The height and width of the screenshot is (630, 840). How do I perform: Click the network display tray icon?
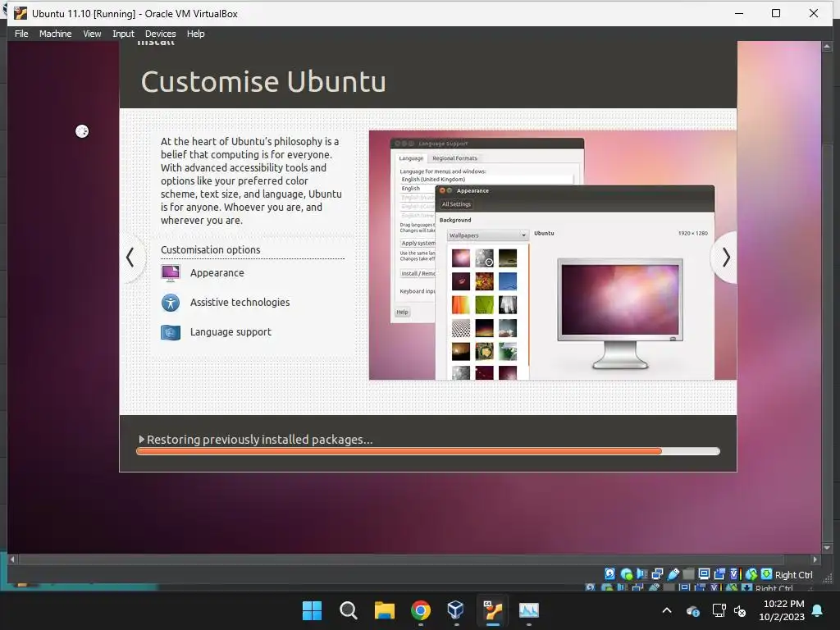tap(719, 610)
